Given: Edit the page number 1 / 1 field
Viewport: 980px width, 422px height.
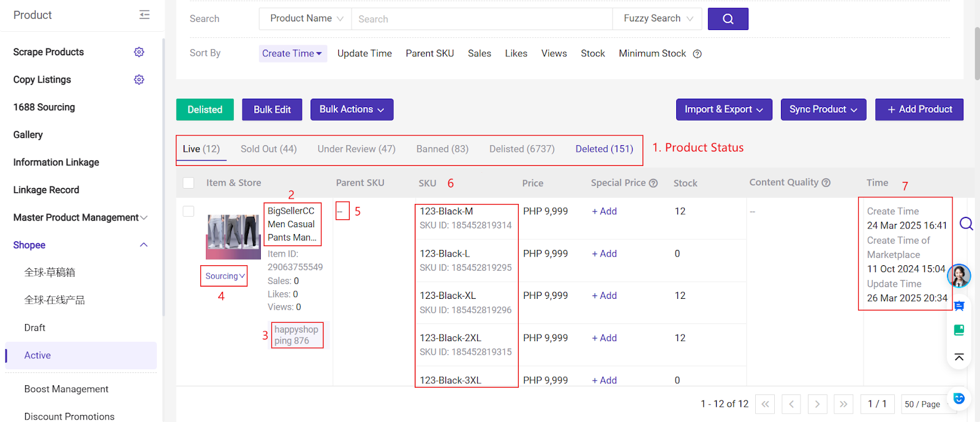Looking at the screenshot, I should 878,404.
